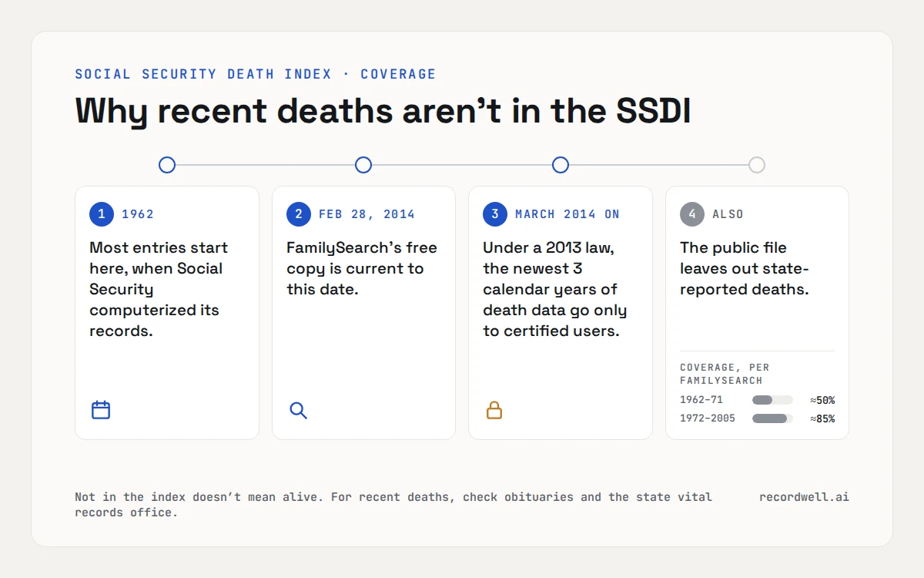The width and height of the screenshot is (924, 578).
Task: Click the magnifying glass icon in Feb 28 card
Action: (298, 410)
